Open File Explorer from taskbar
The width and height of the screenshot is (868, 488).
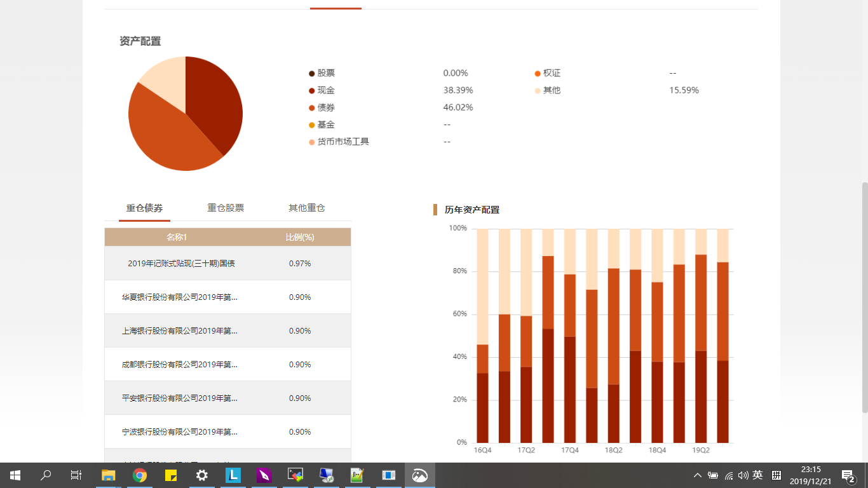click(109, 475)
